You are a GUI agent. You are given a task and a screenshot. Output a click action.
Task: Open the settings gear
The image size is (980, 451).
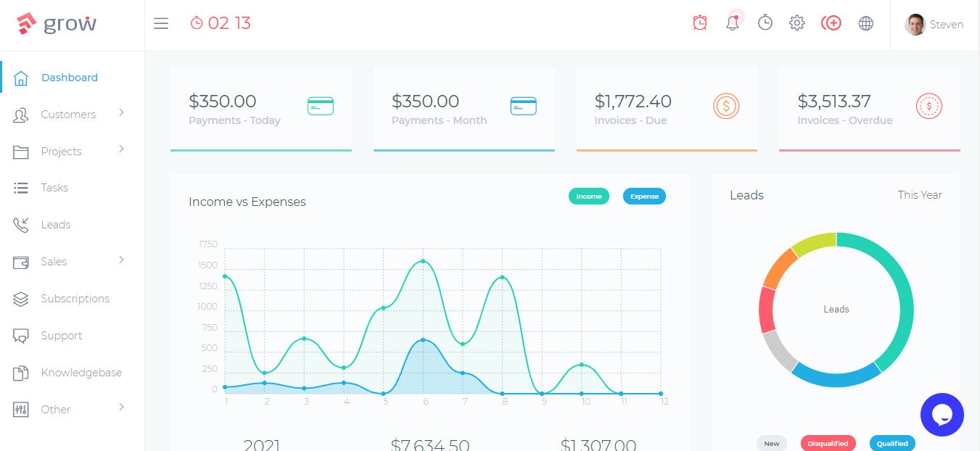point(796,22)
